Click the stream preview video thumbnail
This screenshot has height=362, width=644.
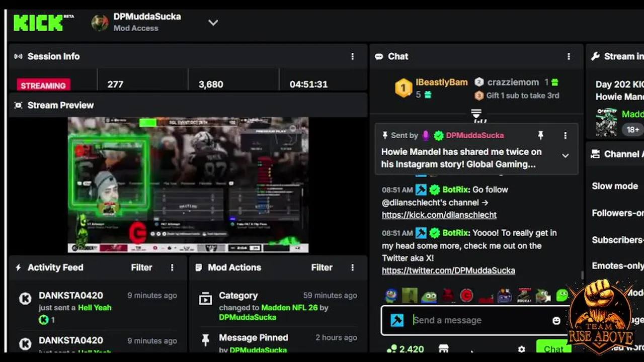(x=188, y=185)
